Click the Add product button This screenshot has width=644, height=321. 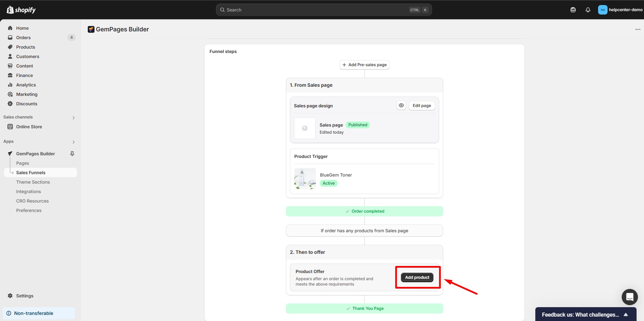click(x=417, y=277)
